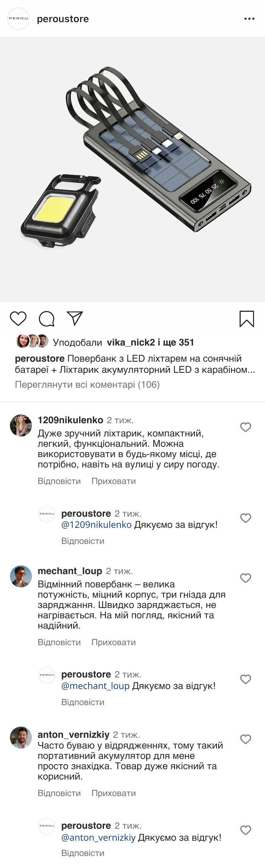
Task: Like anton_vernizkiy's comment
Action: (246, 739)
